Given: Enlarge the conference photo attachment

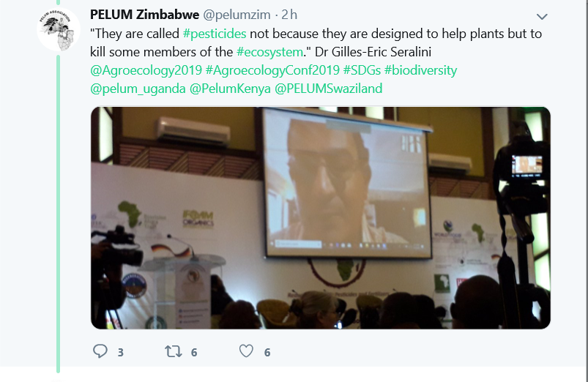Looking at the screenshot, I should coord(321,218).
